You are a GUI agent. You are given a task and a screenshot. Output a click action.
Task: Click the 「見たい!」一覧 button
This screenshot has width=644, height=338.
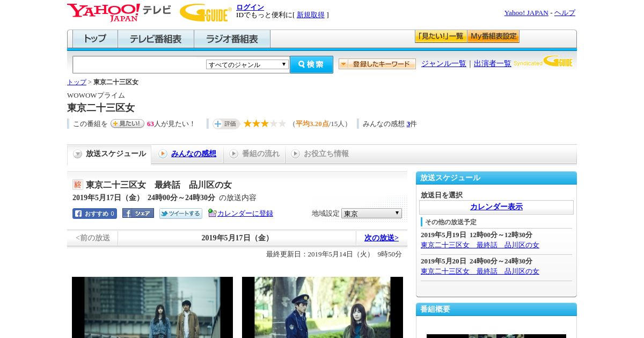441,36
